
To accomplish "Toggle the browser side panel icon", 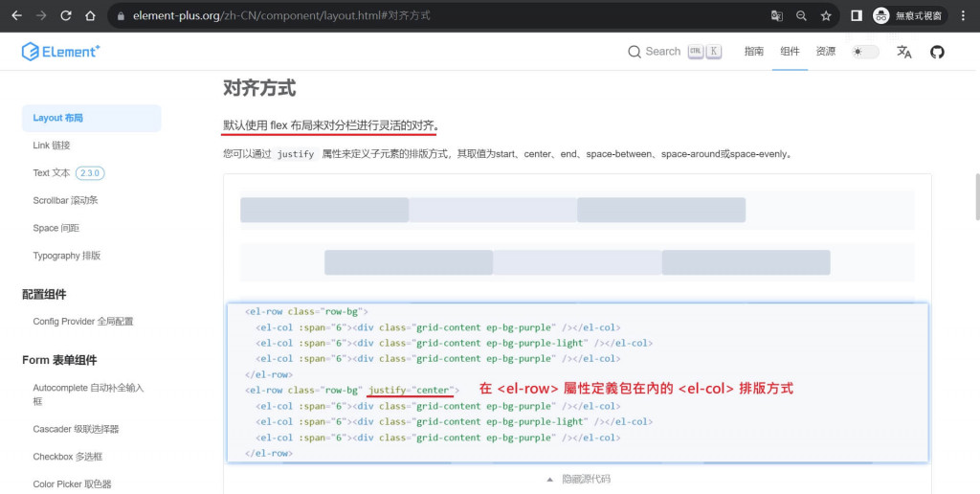I will (x=857, y=15).
